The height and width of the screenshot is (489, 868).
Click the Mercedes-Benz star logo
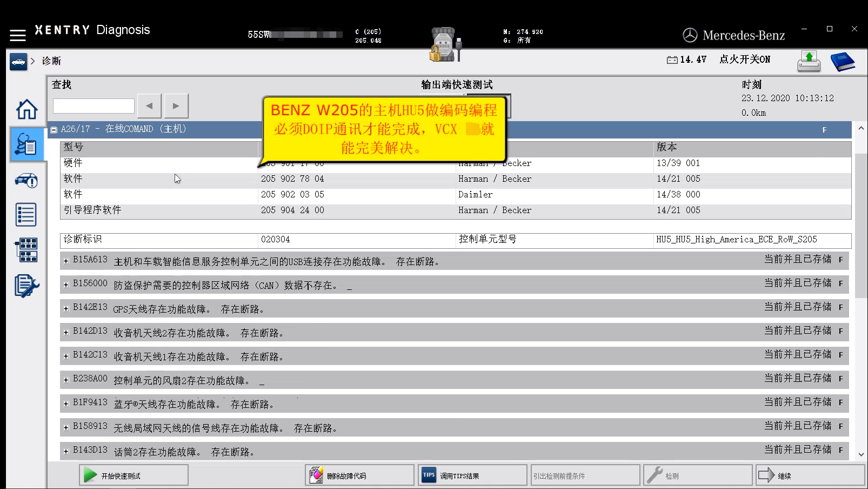pyautogui.click(x=690, y=35)
